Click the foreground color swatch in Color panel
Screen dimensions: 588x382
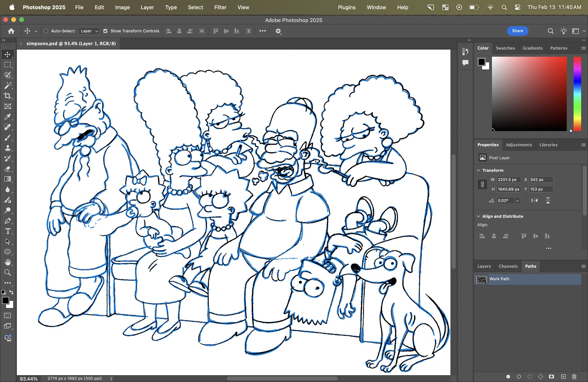481,62
